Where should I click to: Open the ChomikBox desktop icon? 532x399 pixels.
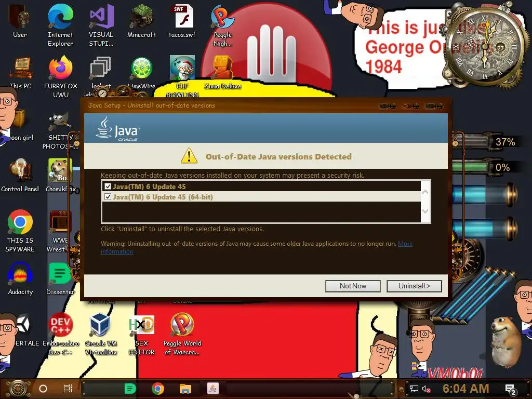[x=60, y=175]
